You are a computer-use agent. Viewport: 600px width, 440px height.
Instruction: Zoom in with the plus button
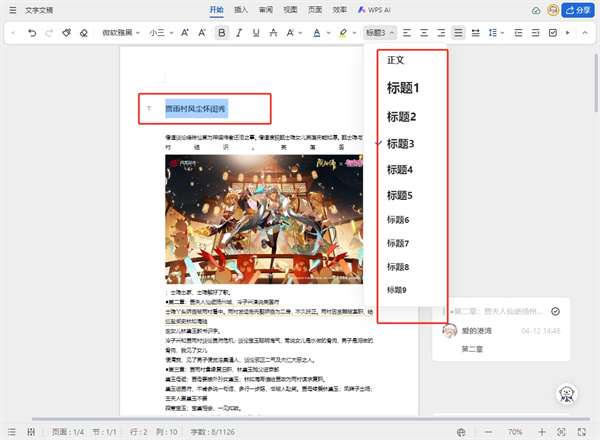542,432
